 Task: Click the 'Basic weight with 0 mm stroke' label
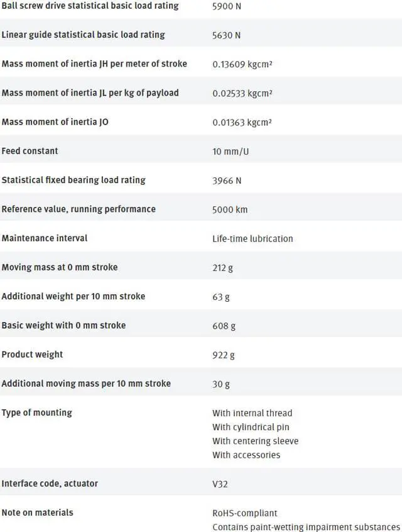click(63, 325)
